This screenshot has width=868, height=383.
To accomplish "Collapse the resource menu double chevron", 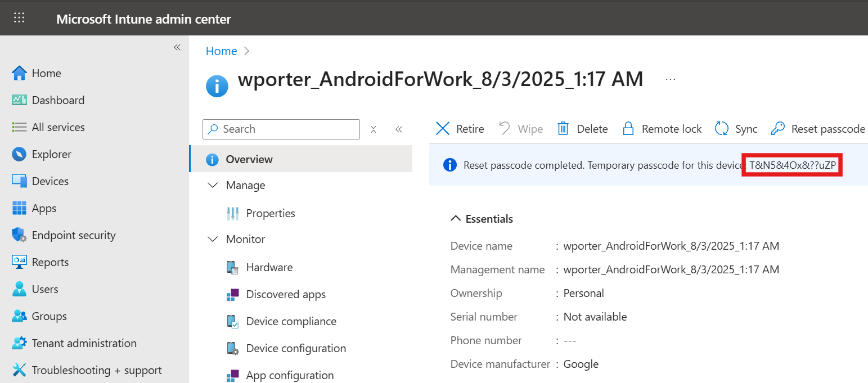I will point(399,129).
